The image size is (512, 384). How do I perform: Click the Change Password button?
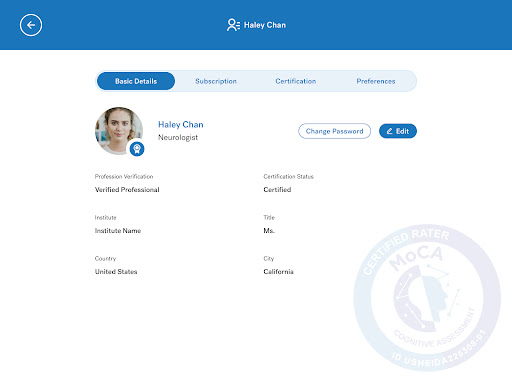[x=334, y=131]
